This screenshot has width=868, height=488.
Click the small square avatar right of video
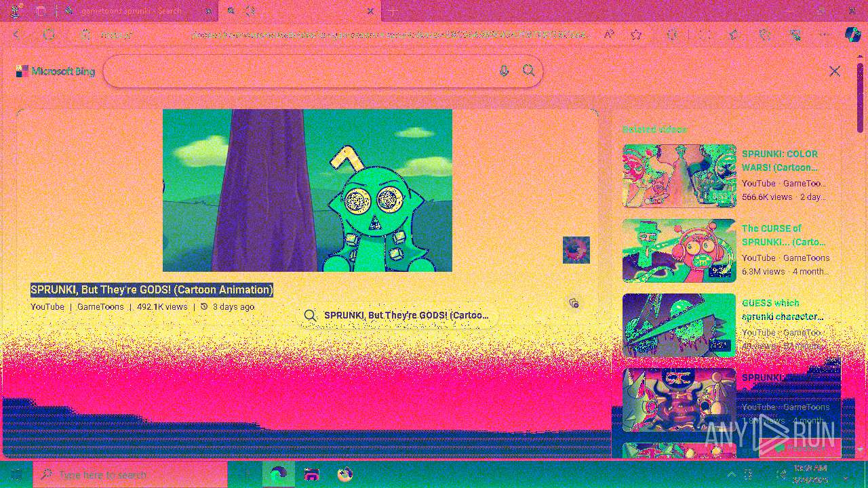(576, 250)
